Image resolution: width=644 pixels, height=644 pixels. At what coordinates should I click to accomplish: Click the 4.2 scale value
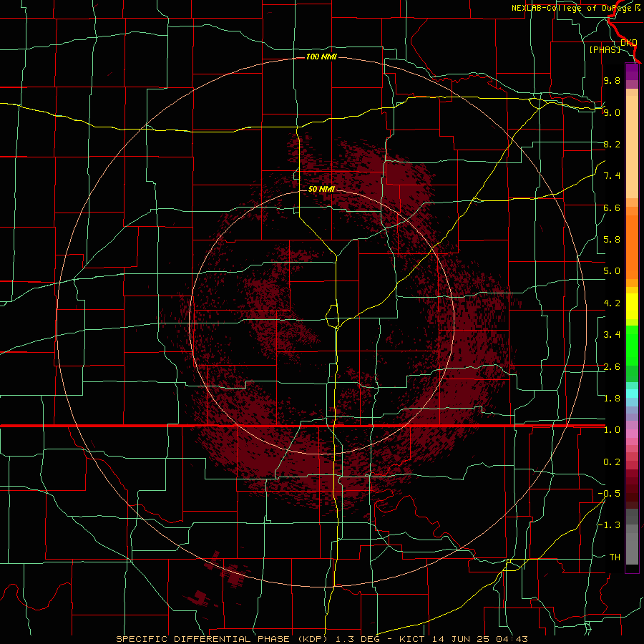click(612, 303)
